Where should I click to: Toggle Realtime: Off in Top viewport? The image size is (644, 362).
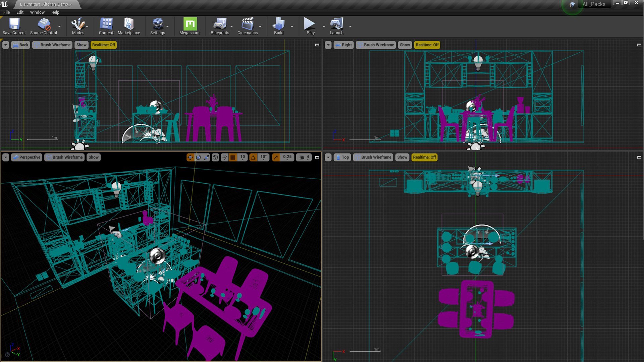click(424, 157)
